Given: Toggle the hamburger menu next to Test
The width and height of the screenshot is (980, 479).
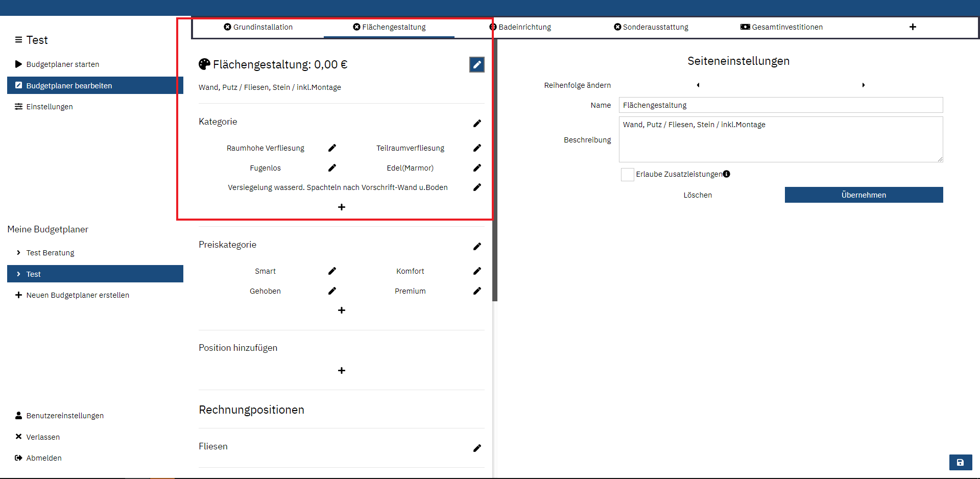Looking at the screenshot, I should point(18,40).
